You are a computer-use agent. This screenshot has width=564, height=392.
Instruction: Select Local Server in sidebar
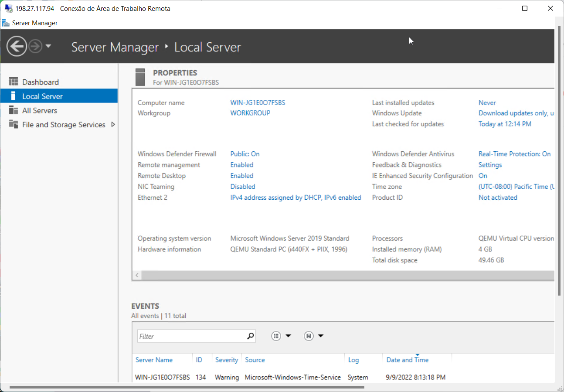click(59, 96)
